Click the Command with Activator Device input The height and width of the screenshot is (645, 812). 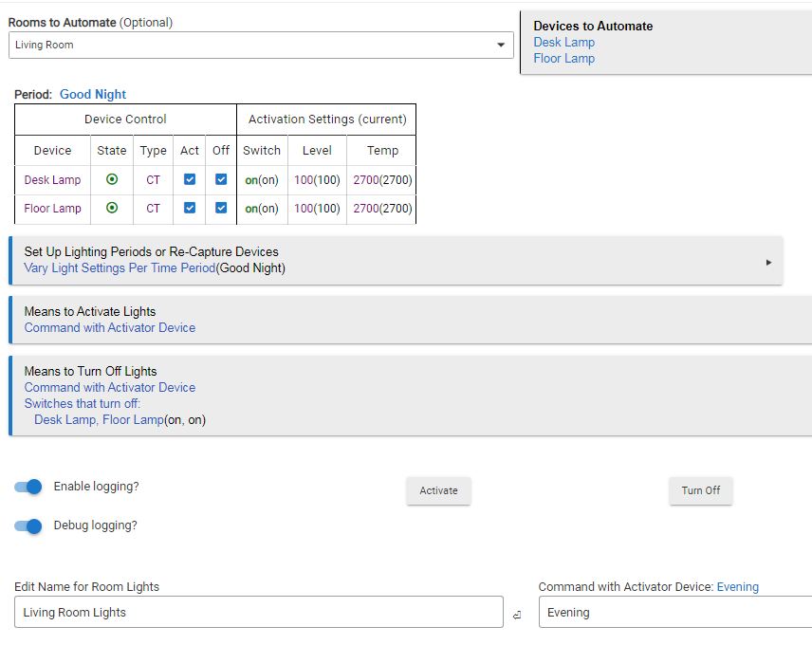[674, 613]
